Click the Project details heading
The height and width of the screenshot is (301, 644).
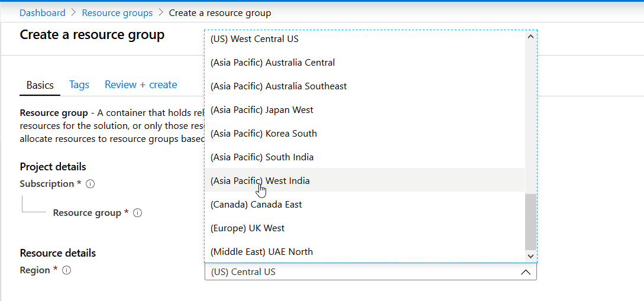coord(53,167)
